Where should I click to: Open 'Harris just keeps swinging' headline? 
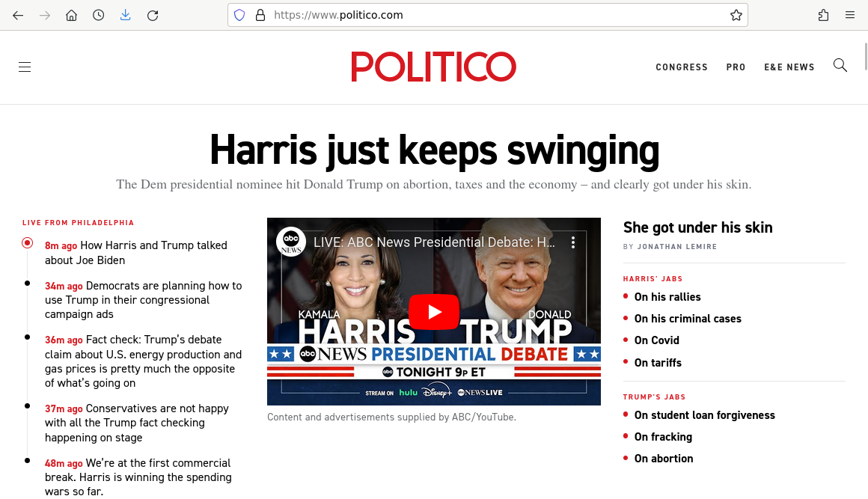[x=434, y=150]
